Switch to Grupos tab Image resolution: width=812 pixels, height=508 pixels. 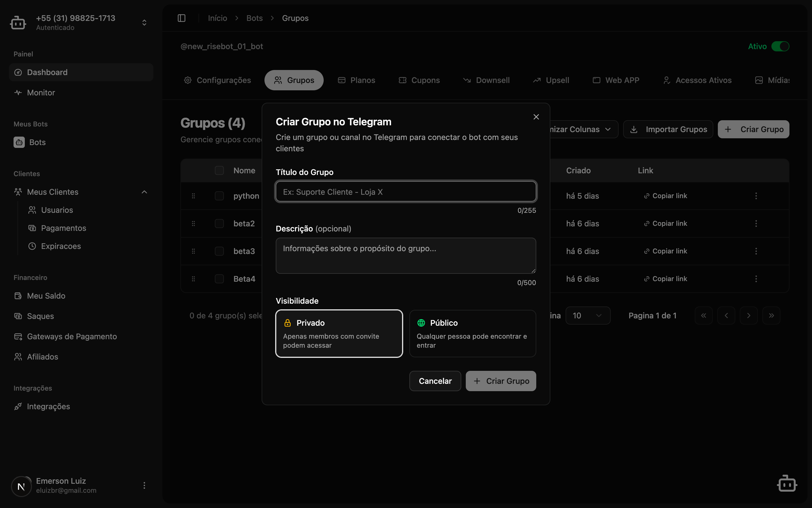coord(294,80)
